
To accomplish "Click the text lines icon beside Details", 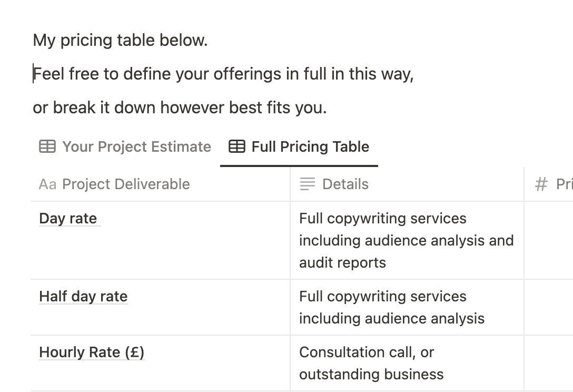I will pyautogui.click(x=308, y=184).
